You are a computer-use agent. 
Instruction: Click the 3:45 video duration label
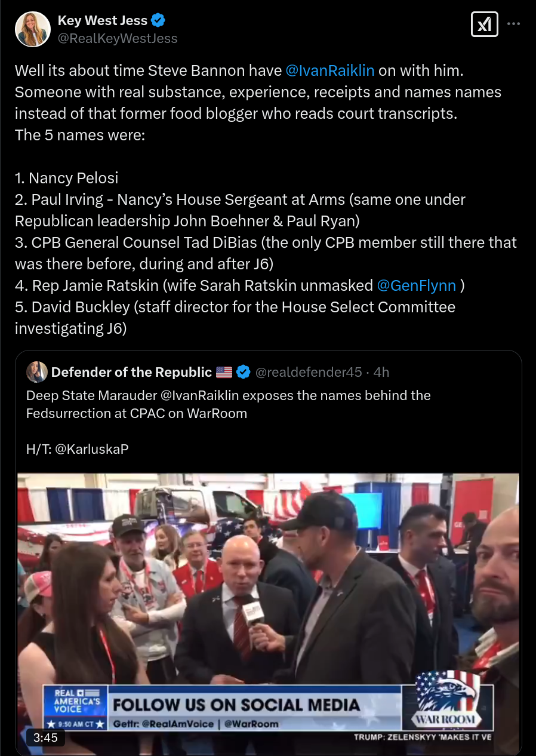[45, 737]
